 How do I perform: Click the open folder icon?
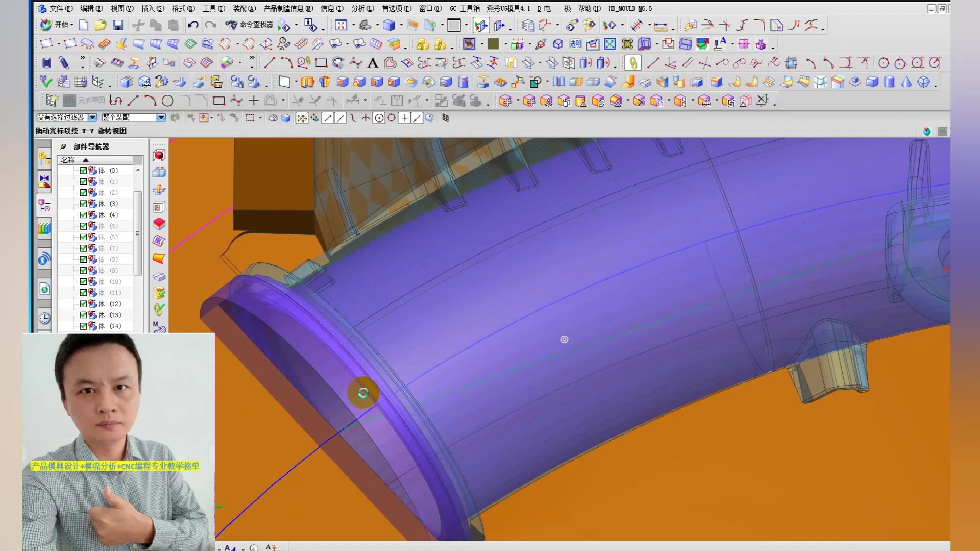click(x=101, y=24)
